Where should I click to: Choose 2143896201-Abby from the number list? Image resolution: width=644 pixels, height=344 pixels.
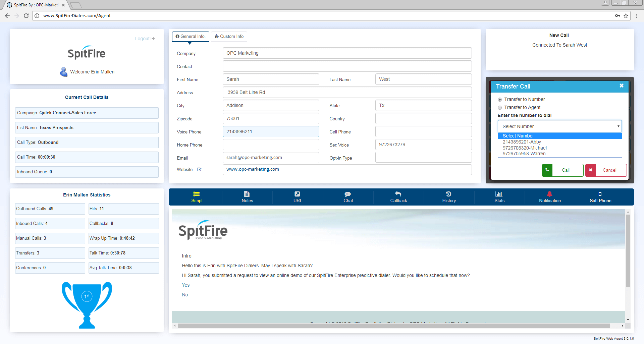pyautogui.click(x=559, y=142)
